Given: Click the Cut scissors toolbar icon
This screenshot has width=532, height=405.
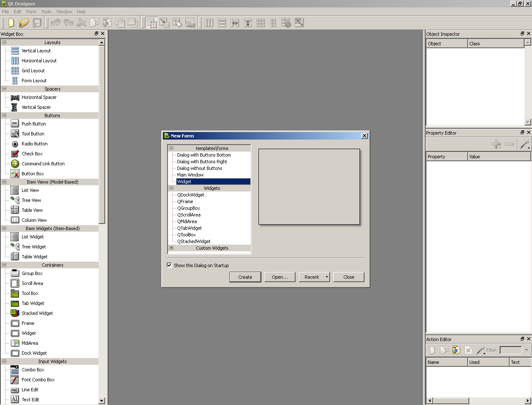Looking at the screenshot, I should point(81,23).
